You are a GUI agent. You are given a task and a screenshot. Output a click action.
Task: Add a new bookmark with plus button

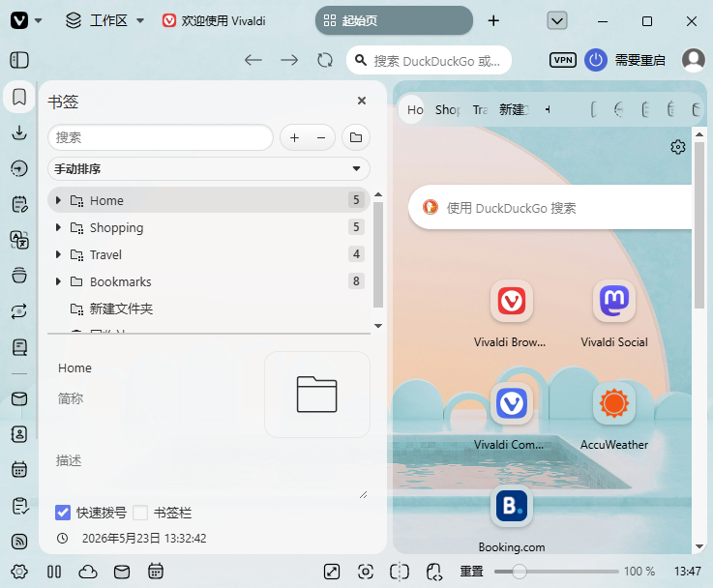pos(295,137)
